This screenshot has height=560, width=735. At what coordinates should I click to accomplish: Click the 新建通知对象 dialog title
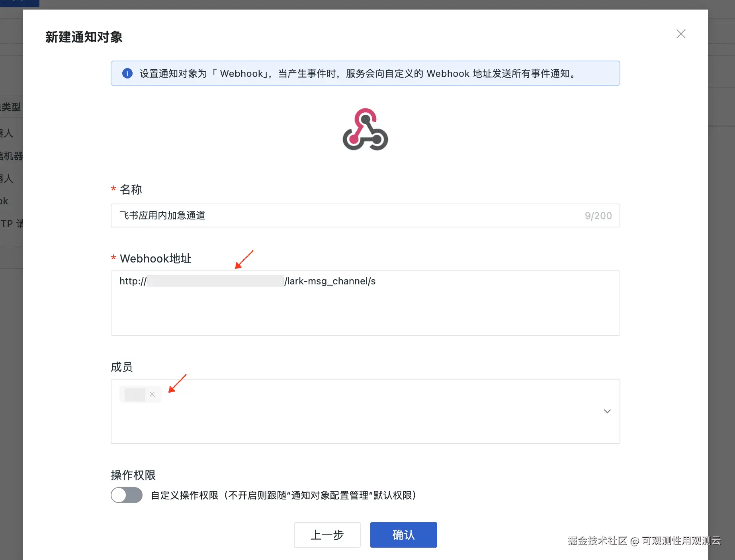click(84, 37)
